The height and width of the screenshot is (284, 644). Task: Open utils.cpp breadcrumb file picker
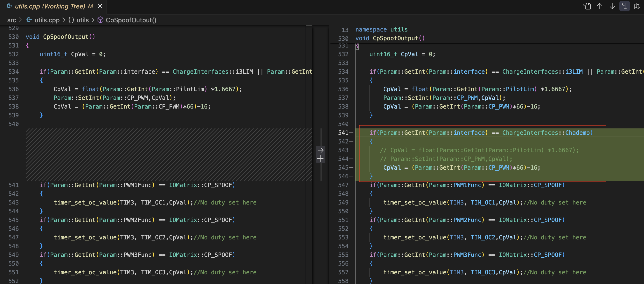coord(47,20)
